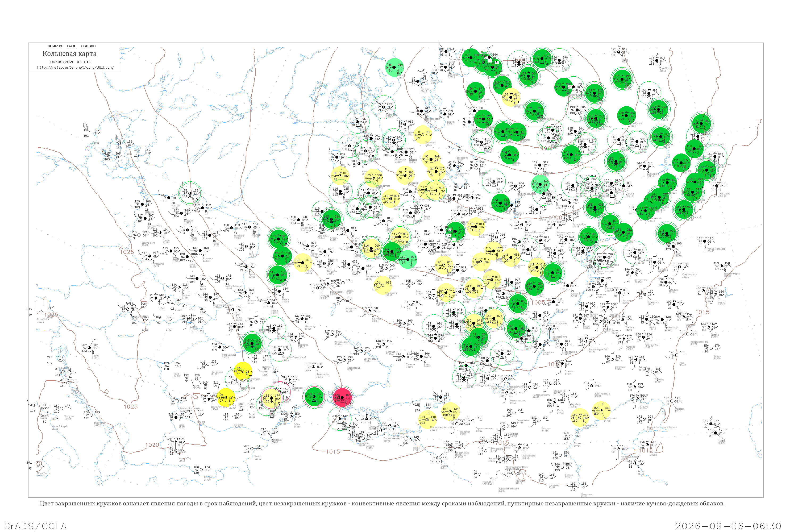Click the Kurdjali 15730 station circle
This screenshot has height=532, width=798.
[202, 470]
